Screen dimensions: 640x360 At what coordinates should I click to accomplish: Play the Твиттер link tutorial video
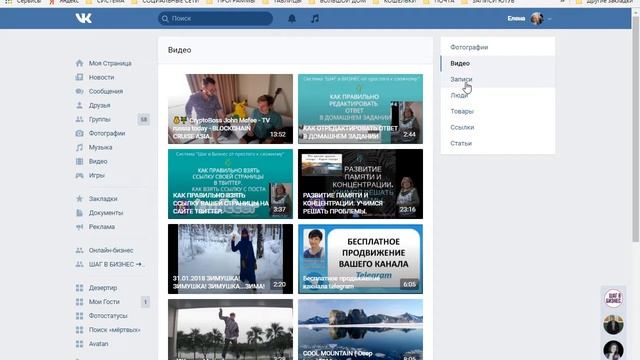click(230, 184)
